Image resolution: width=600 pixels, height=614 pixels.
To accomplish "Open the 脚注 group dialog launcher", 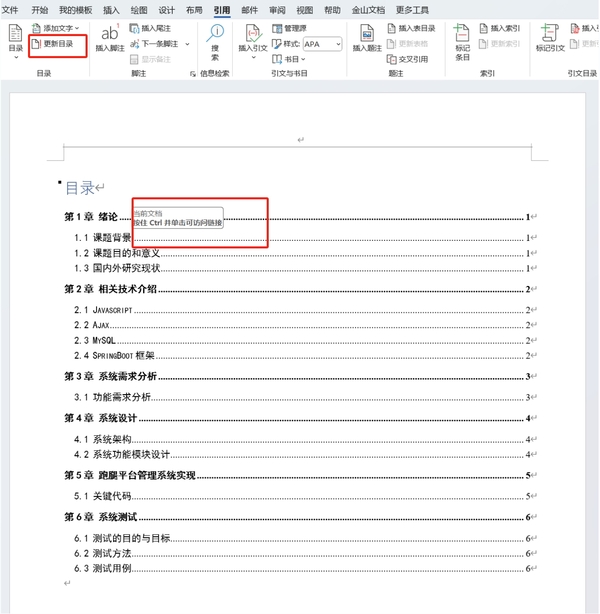I will [193, 74].
